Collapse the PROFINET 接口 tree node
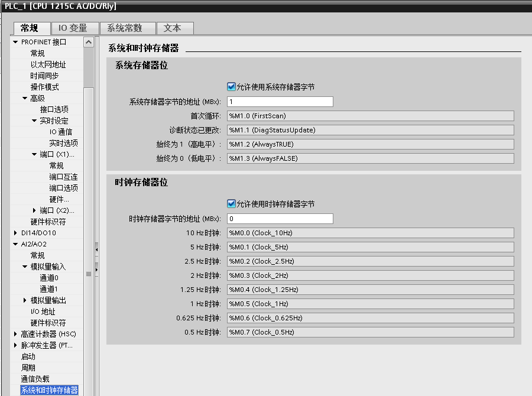The height and width of the screenshot is (396, 532). 15,42
